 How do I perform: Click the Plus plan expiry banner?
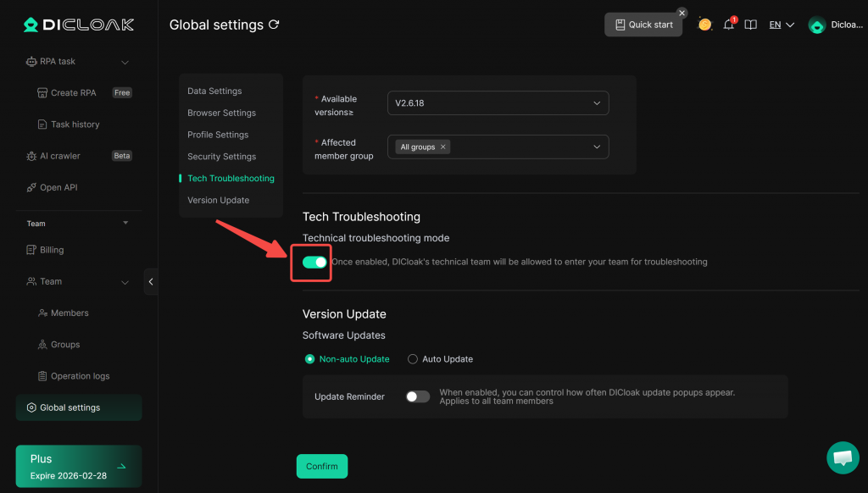point(79,467)
